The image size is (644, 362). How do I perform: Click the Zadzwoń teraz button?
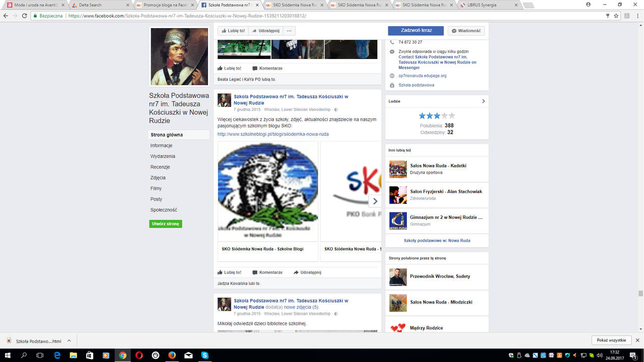[416, 31]
